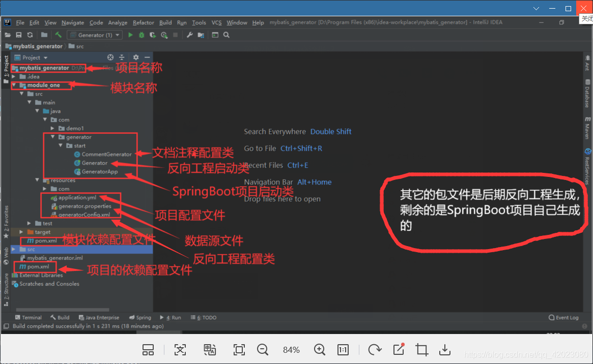
Task: Click the Search Everywhere magnifier icon
Action: coord(226,35)
